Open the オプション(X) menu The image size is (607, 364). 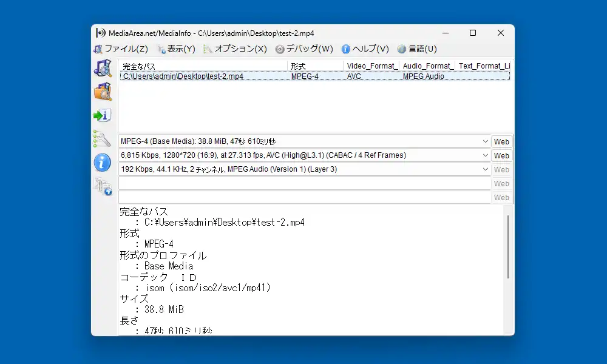[x=235, y=49]
